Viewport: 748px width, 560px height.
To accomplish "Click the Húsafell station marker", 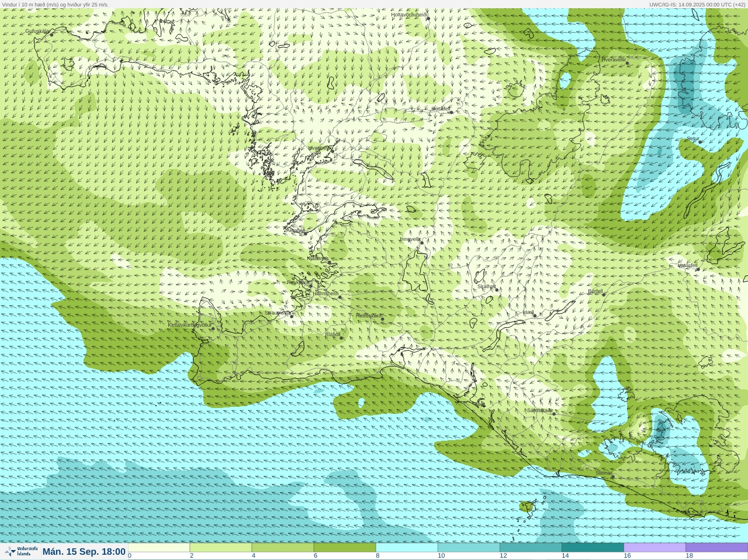I will tap(451, 112).
